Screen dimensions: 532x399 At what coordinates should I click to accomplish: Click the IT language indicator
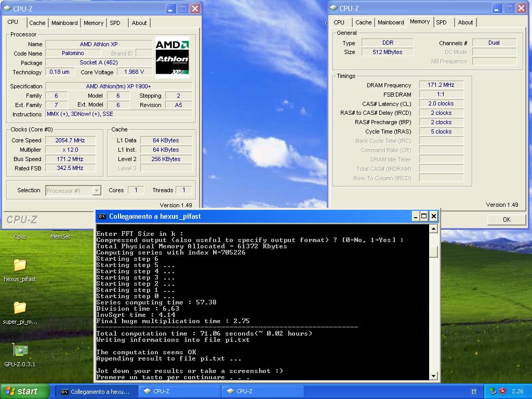[x=474, y=392]
